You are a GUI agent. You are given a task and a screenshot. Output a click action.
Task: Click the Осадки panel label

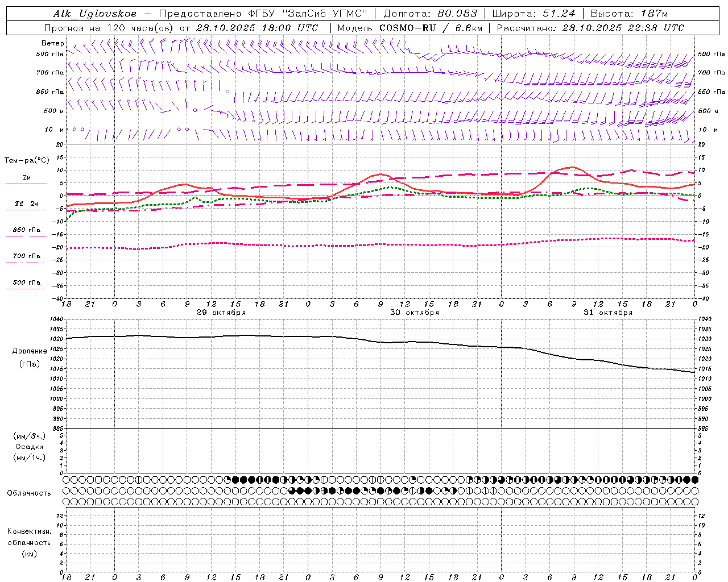pyautogui.click(x=30, y=447)
